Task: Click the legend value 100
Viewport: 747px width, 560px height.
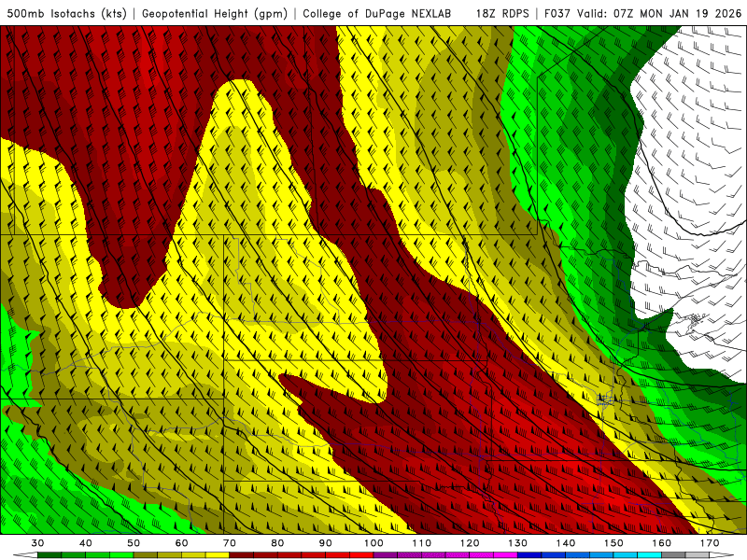Action: [373, 543]
